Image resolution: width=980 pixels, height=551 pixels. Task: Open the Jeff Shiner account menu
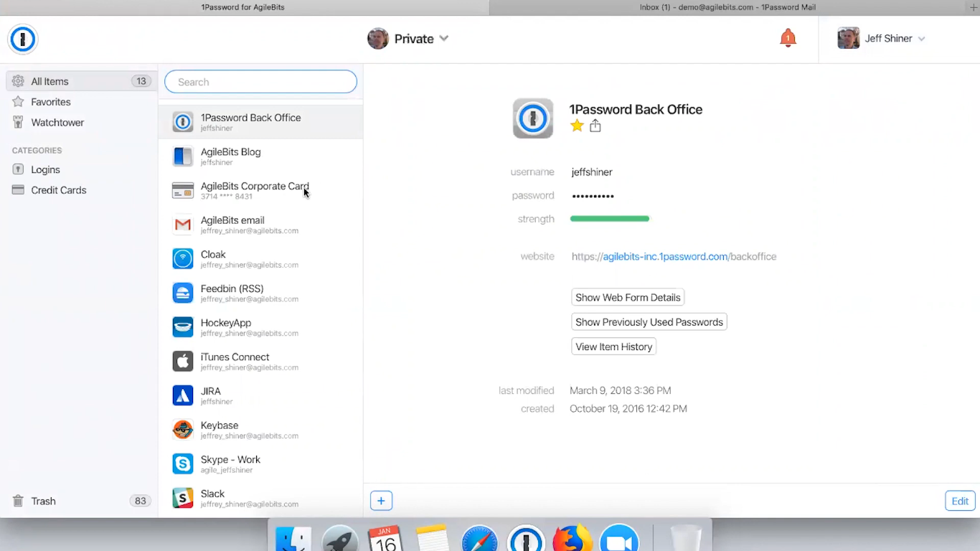(x=882, y=39)
